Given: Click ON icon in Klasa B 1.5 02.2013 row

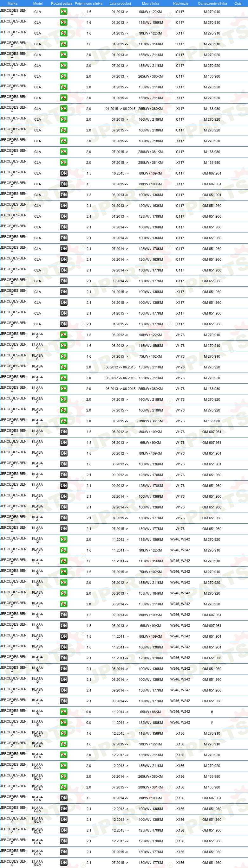Looking at the screenshot, I should tap(63, 615).
